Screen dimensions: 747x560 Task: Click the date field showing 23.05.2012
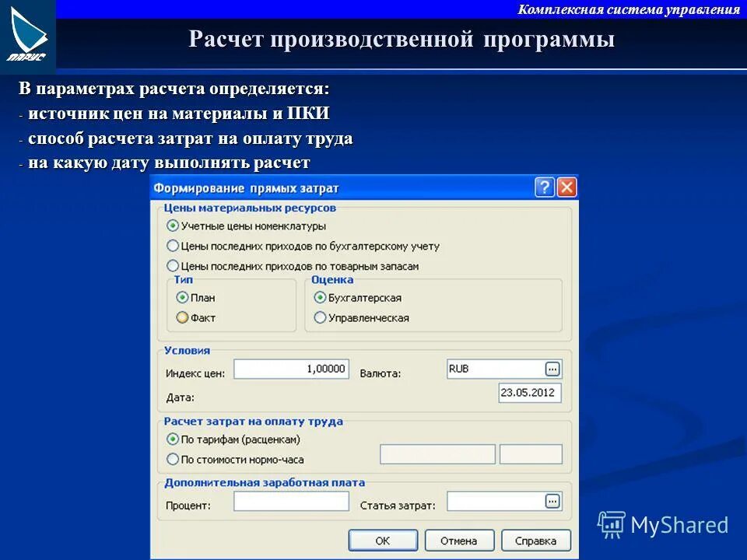point(529,394)
